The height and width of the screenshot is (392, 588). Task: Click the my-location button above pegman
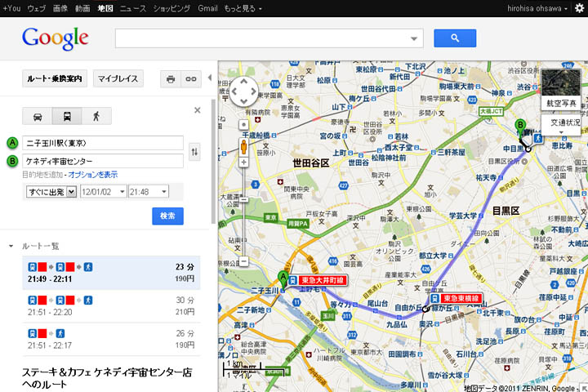pyautogui.click(x=243, y=124)
